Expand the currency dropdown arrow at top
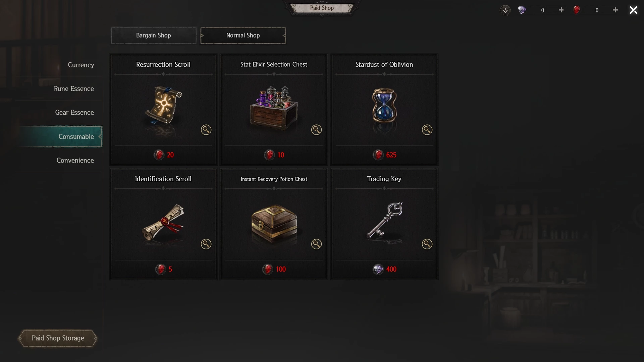The image size is (644, 362). coord(505,10)
